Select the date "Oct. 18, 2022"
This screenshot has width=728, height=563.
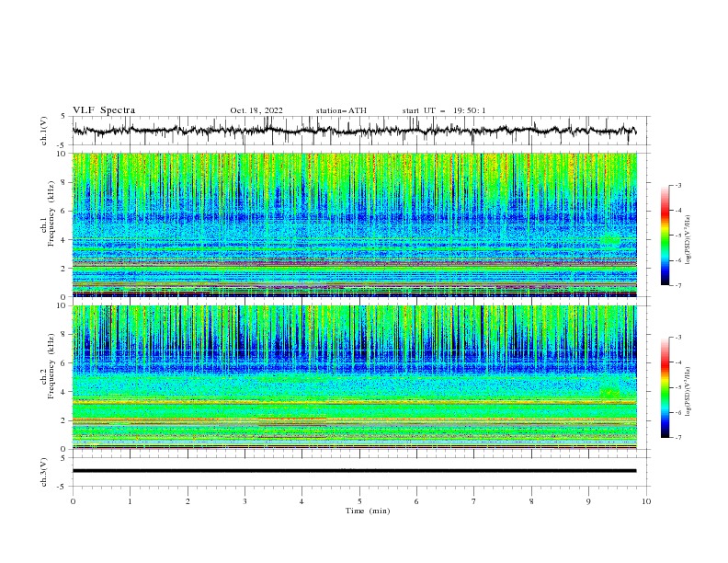[x=256, y=110]
